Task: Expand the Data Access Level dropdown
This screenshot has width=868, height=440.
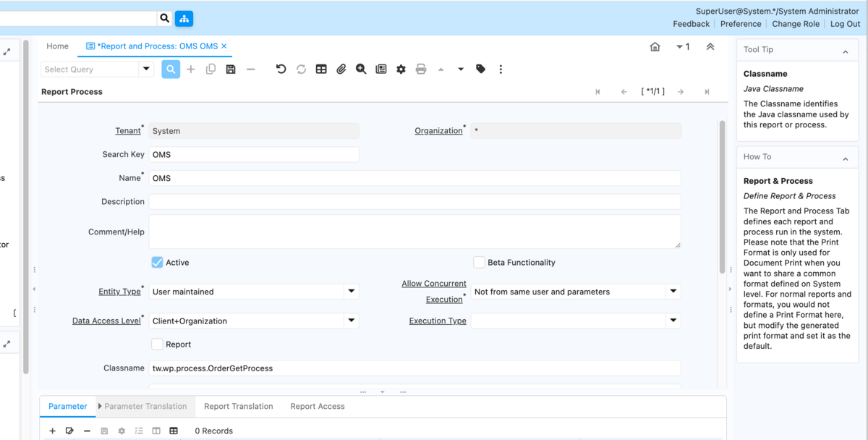Action: [351, 321]
